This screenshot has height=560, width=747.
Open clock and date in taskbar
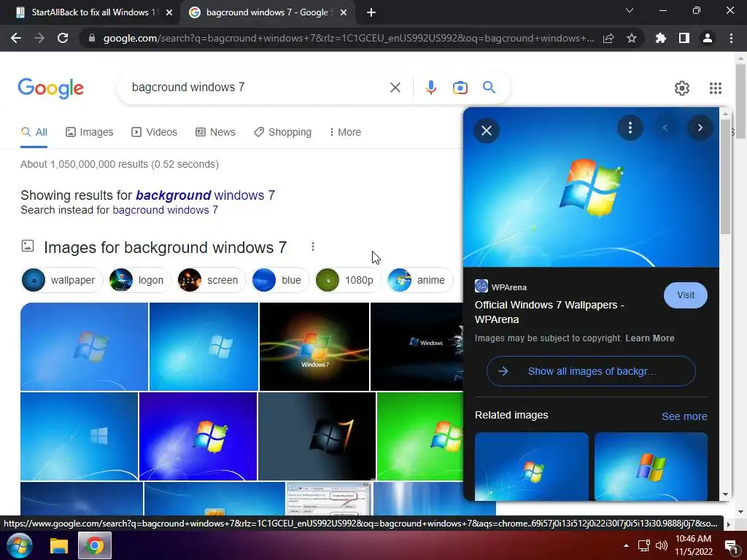pos(694,545)
